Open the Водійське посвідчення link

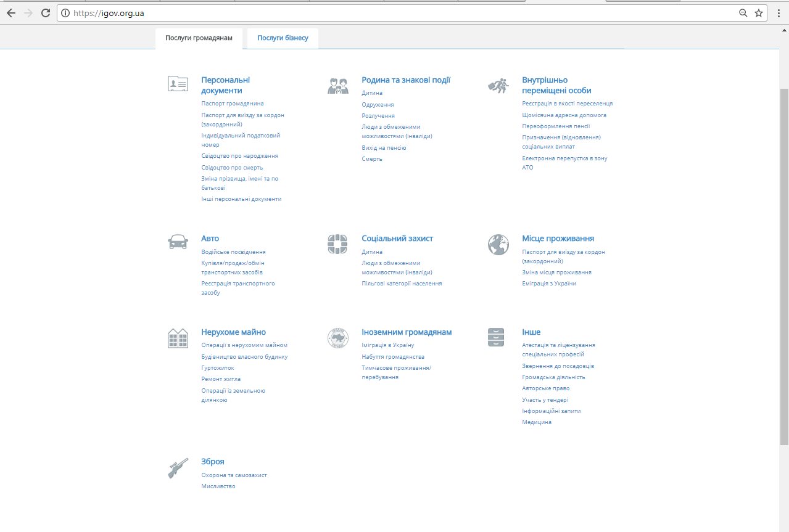(233, 252)
